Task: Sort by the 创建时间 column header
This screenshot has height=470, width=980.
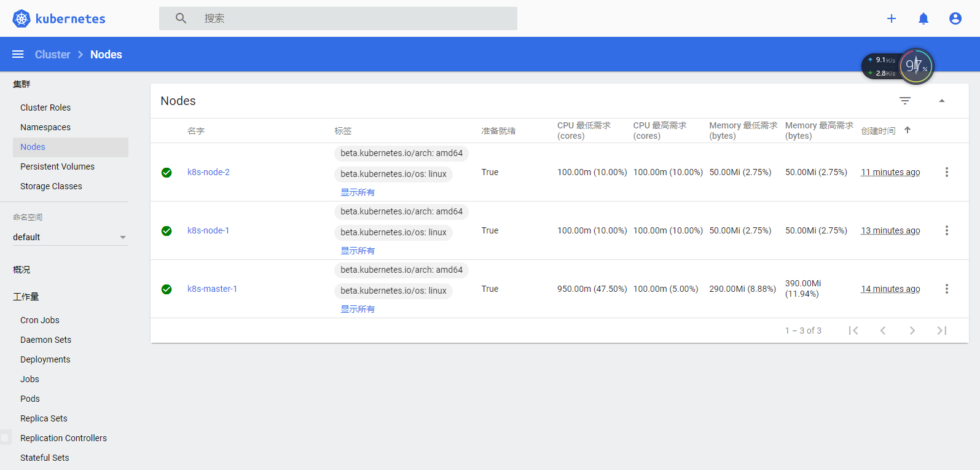Action: [878, 131]
